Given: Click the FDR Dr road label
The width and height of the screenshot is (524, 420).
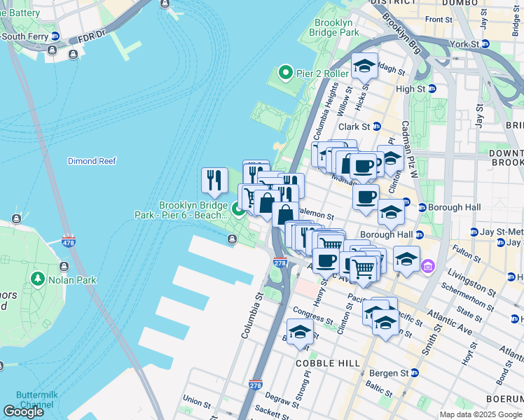Looking at the screenshot, I should [x=92, y=36].
